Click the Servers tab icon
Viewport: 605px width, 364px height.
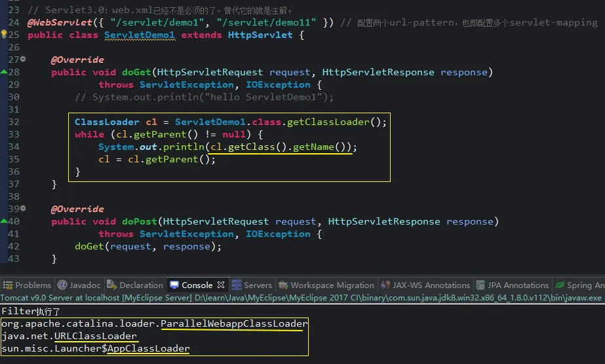237,285
